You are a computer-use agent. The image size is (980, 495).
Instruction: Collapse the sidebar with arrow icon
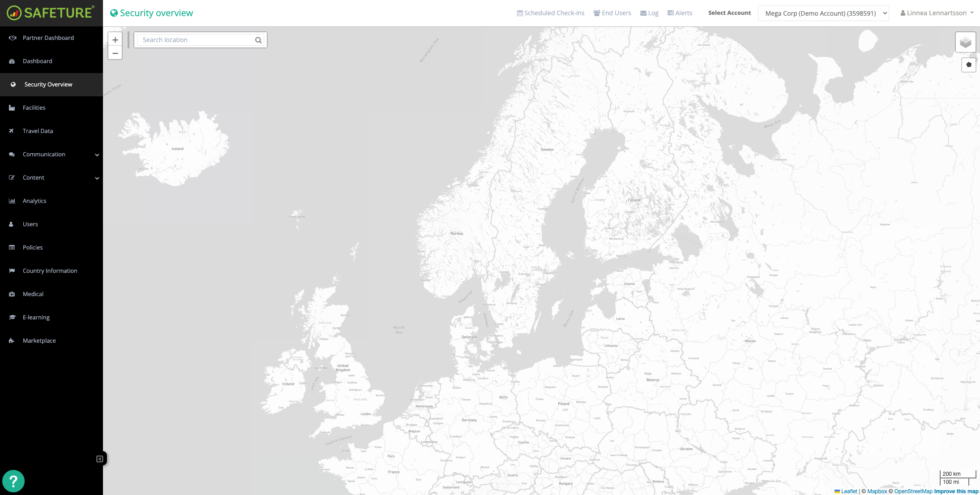tap(100, 459)
